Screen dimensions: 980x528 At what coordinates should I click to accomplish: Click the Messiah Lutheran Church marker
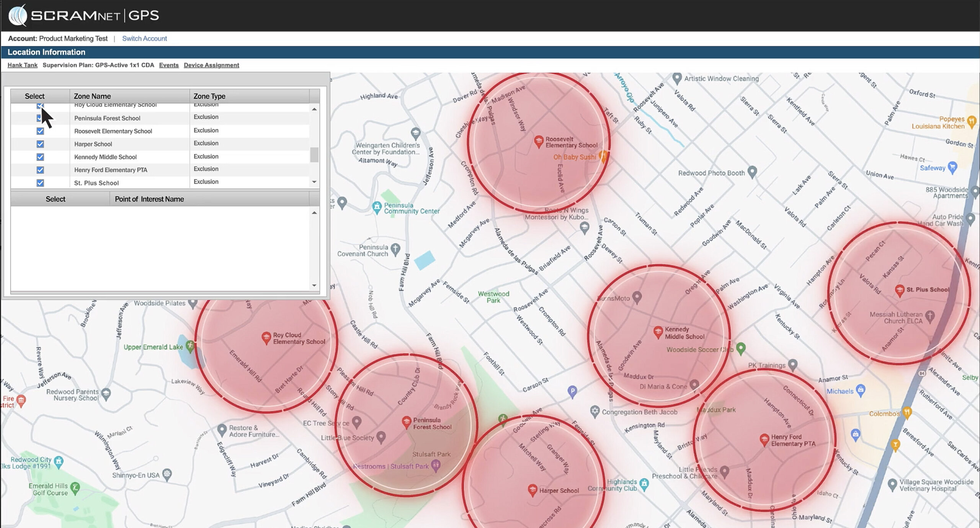(930, 316)
